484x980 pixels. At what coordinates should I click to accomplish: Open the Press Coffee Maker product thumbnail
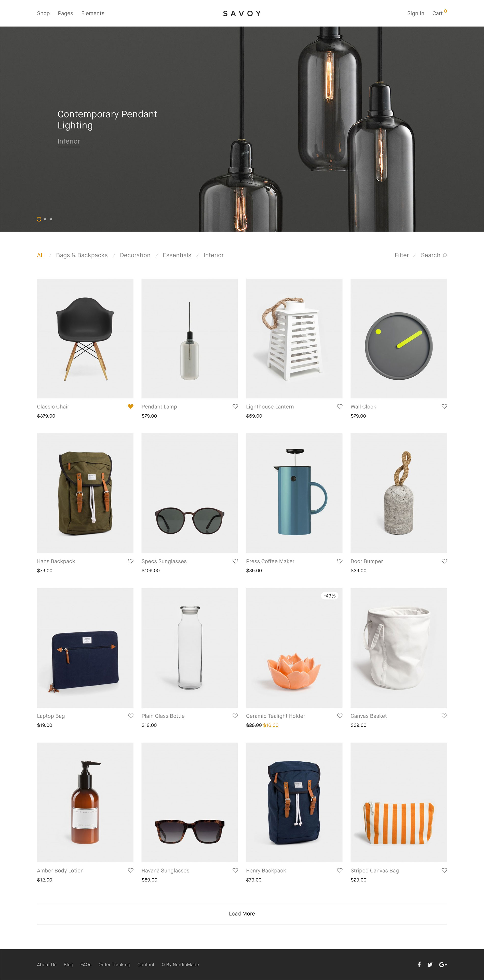294,493
